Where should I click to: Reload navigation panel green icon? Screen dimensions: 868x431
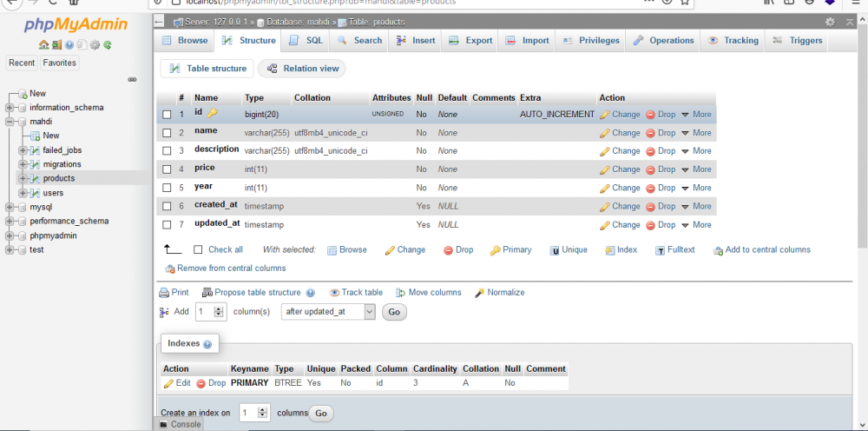(108, 45)
